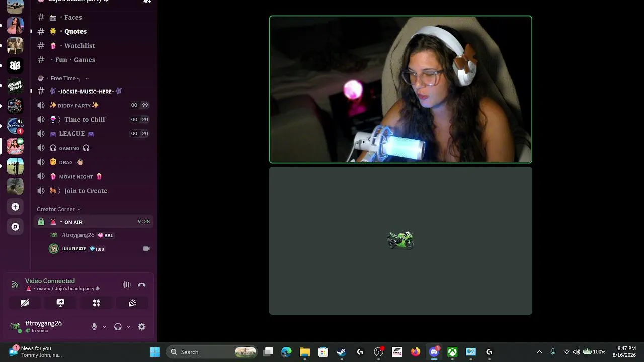Open the Windows Start menu
Image resolution: width=644 pixels, height=362 pixels.
point(155,352)
